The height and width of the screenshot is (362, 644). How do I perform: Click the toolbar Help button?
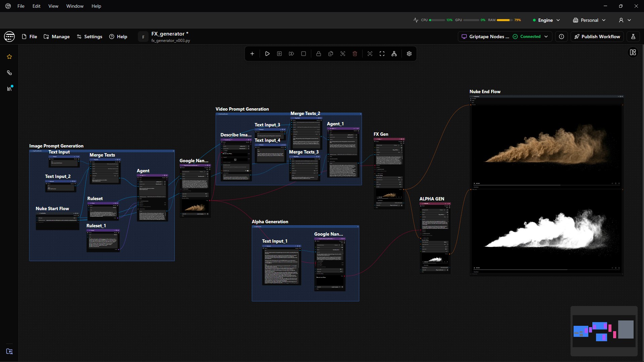[x=118, y=37]
